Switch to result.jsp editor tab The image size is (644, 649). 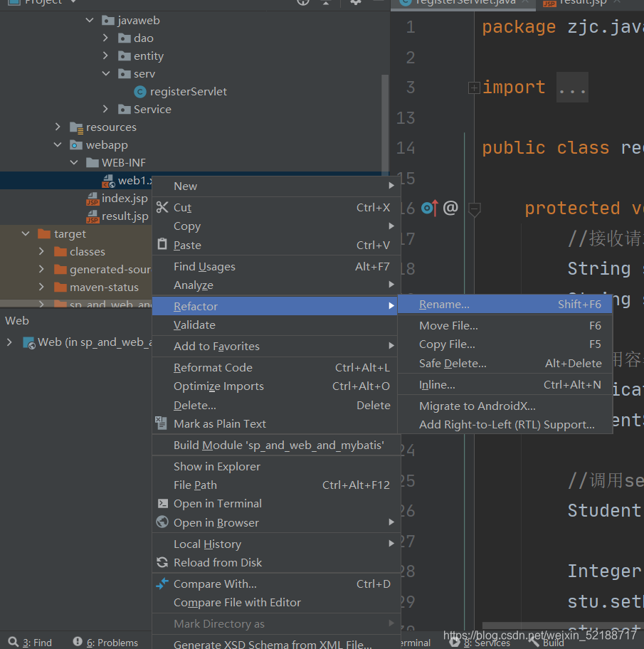[x=582, y=2]
